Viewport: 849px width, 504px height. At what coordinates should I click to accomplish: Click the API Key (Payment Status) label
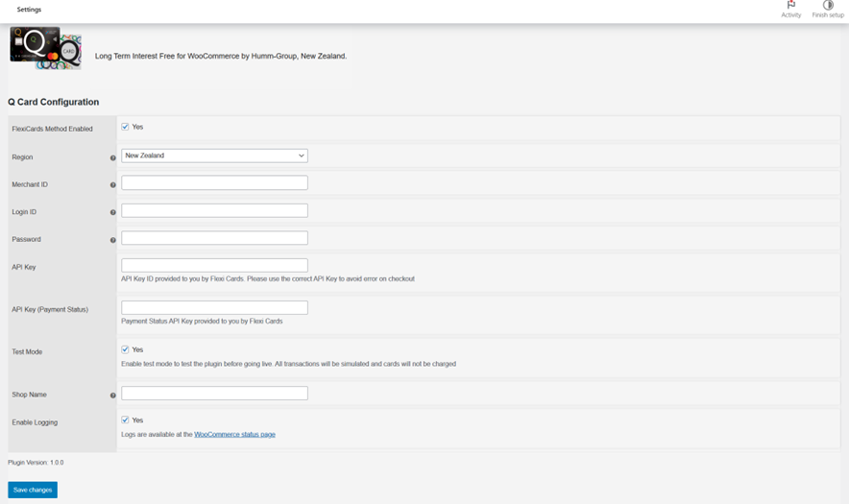(50, 310)
